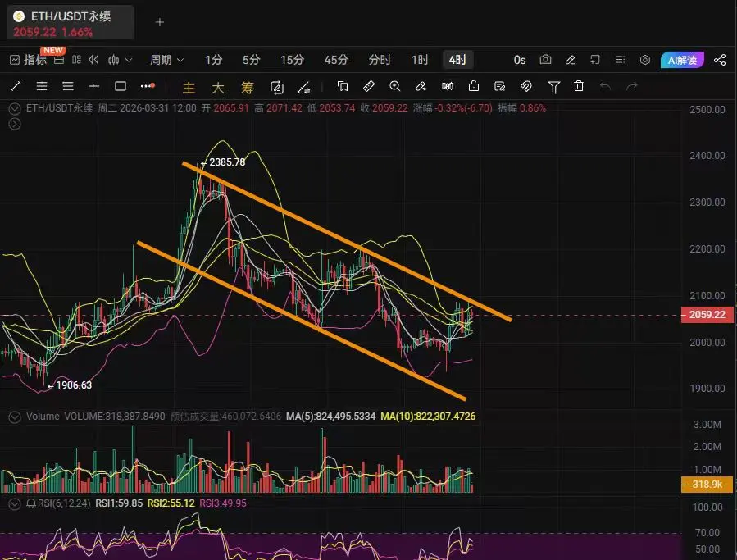Click the zoom-in magnifier icon

[395, 86]
